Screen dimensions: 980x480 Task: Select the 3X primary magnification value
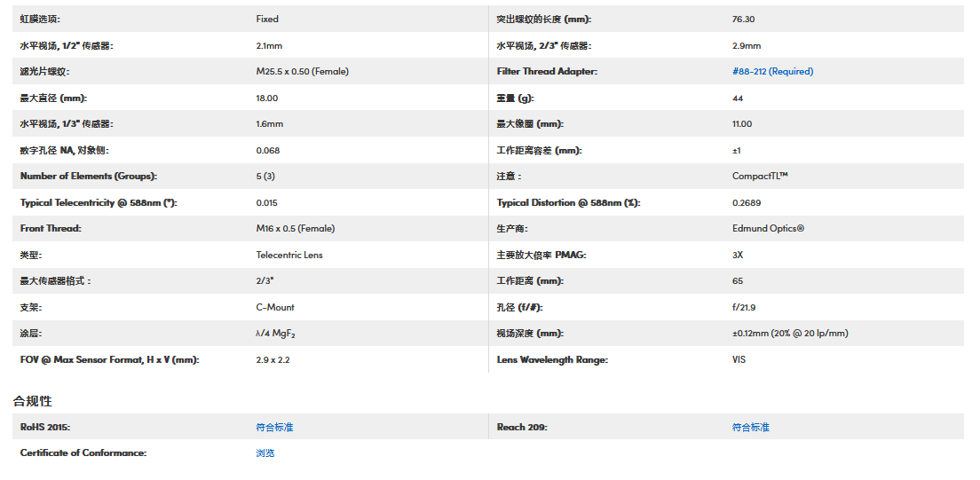point(738,255)
